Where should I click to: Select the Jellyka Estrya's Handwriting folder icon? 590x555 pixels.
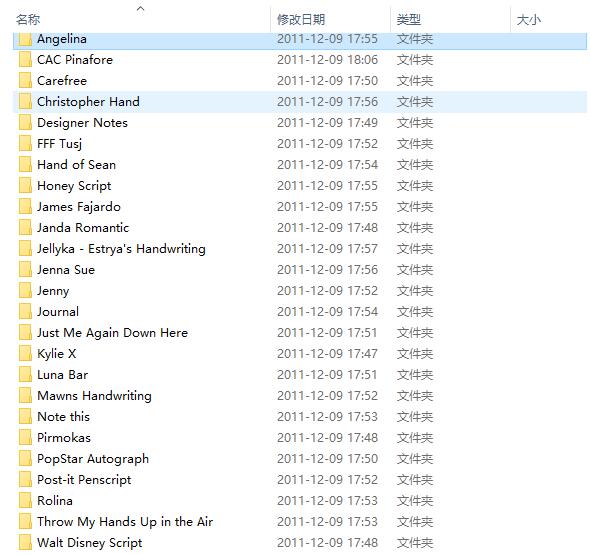[25, 249]
